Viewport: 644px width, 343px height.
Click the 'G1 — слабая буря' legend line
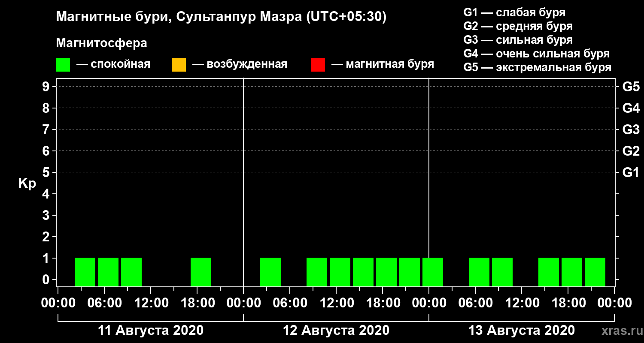click(x=514, y=12)
